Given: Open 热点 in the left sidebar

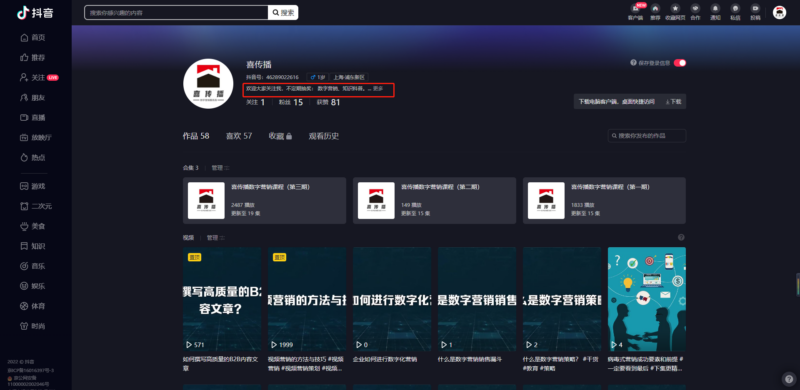Looking at the screenshot, I should [33, 158].
